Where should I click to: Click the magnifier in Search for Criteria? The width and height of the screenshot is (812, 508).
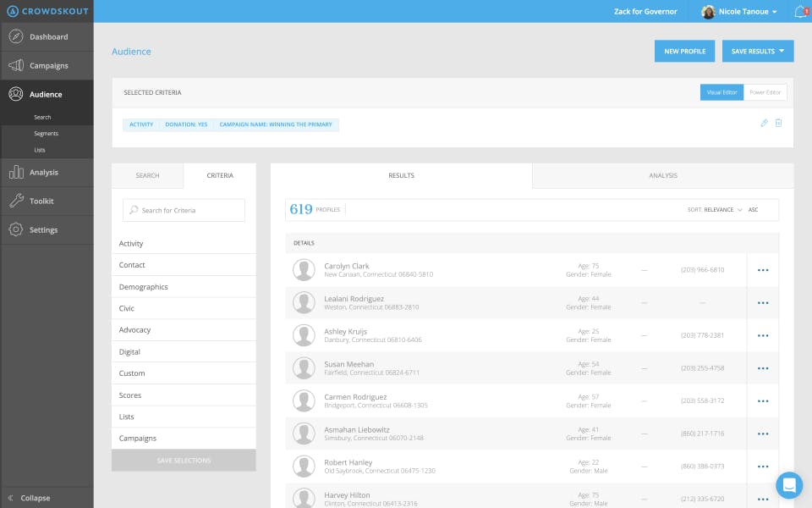click(x=134, y=210)
